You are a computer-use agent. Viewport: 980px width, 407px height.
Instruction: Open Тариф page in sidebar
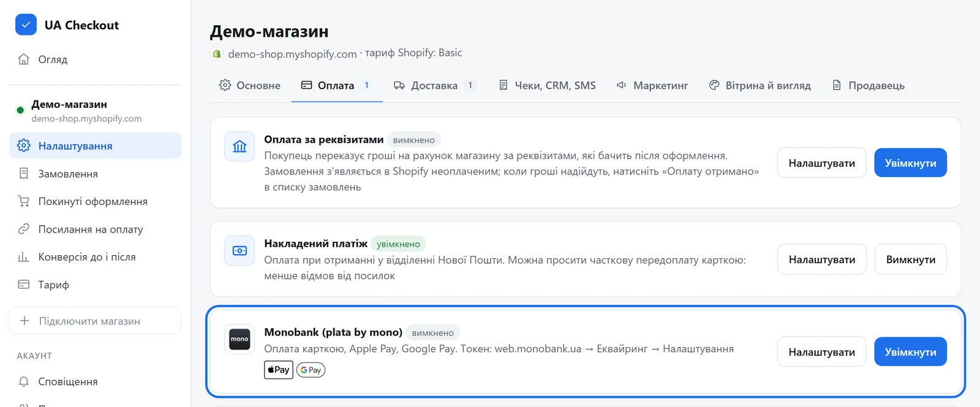point(95,285)
